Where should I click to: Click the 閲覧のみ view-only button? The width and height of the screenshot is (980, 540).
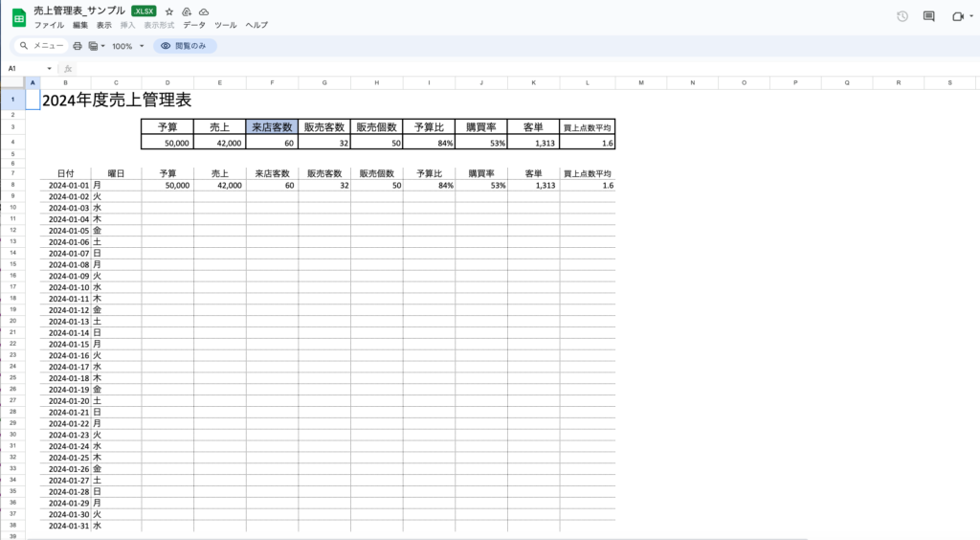click(184, 46)
